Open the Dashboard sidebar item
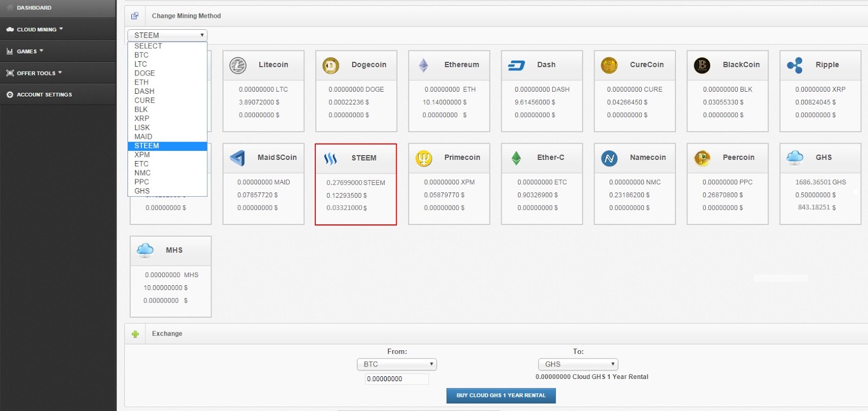 coord(58,8)
